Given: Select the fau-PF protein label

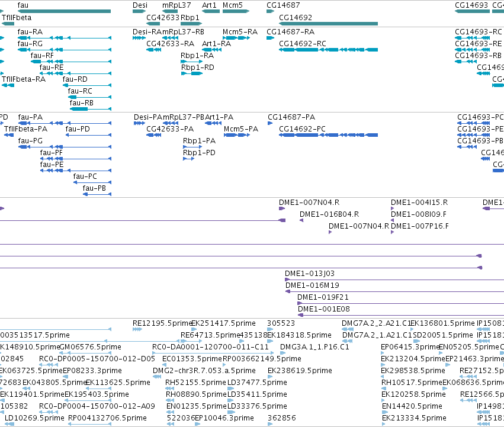Looking at the screenshot, I should 52,153.
